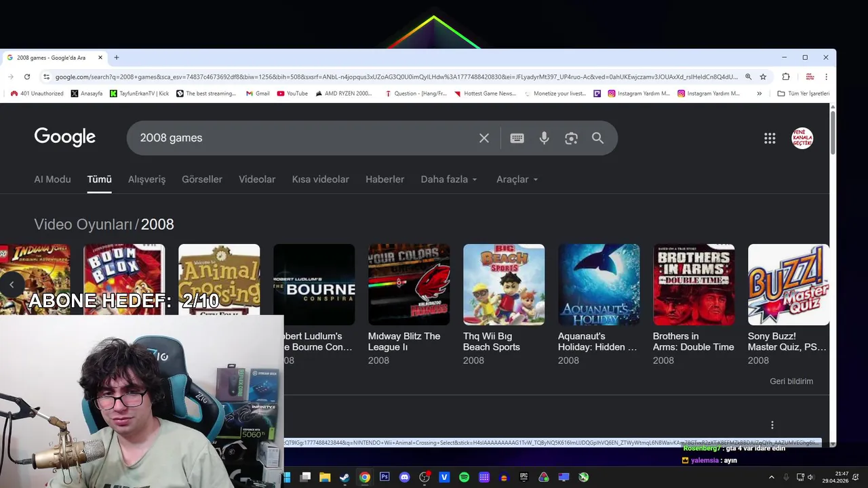Switch to Kısa videolar tab
The height and width of the screenshot is (488, 868).
tap(320, 180)
